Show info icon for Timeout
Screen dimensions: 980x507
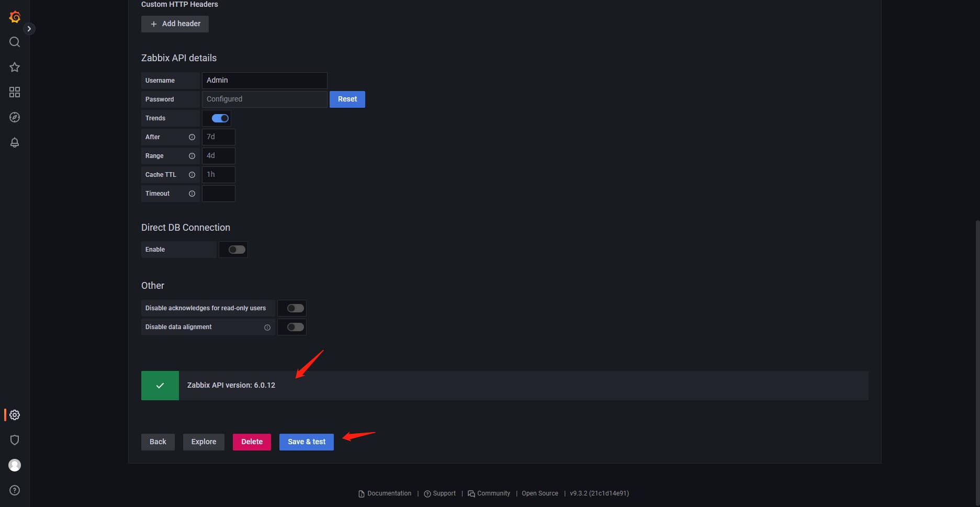click(192, 194)
